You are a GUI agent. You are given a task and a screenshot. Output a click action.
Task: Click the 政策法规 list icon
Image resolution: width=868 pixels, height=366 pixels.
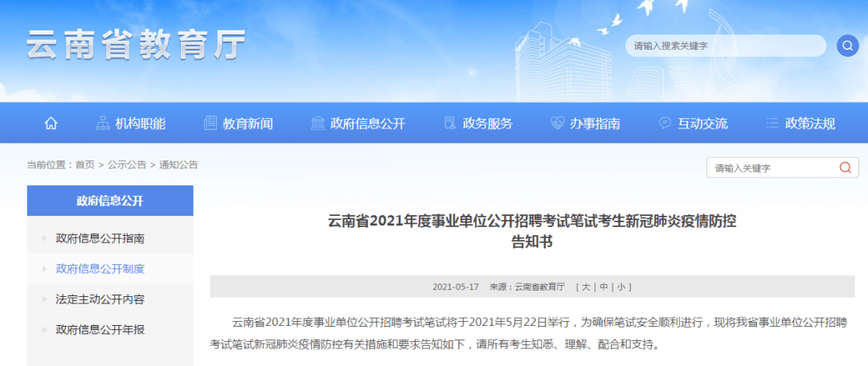[x=773, y=124]
